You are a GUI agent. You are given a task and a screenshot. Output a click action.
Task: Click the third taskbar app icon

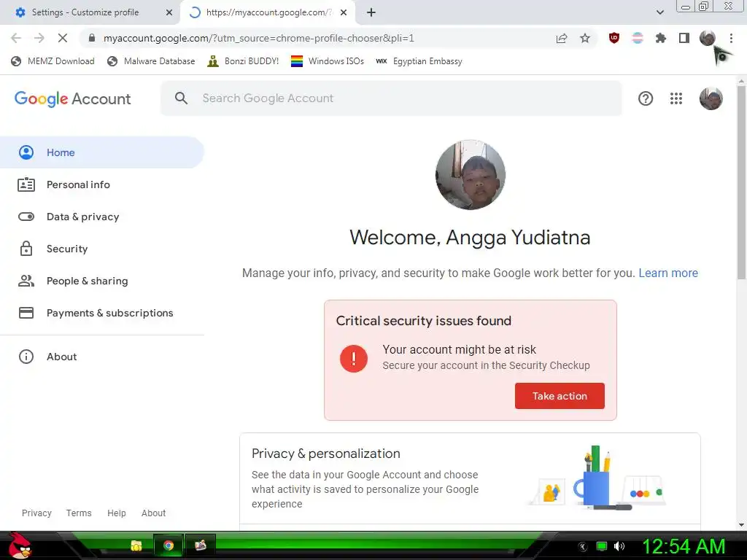click(200, 545)
